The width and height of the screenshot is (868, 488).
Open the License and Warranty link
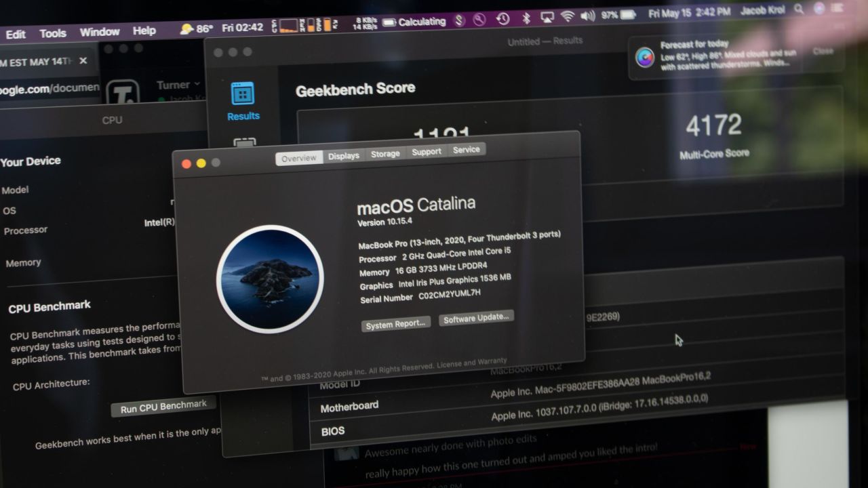pyautogui.click(x=471, y=364)
